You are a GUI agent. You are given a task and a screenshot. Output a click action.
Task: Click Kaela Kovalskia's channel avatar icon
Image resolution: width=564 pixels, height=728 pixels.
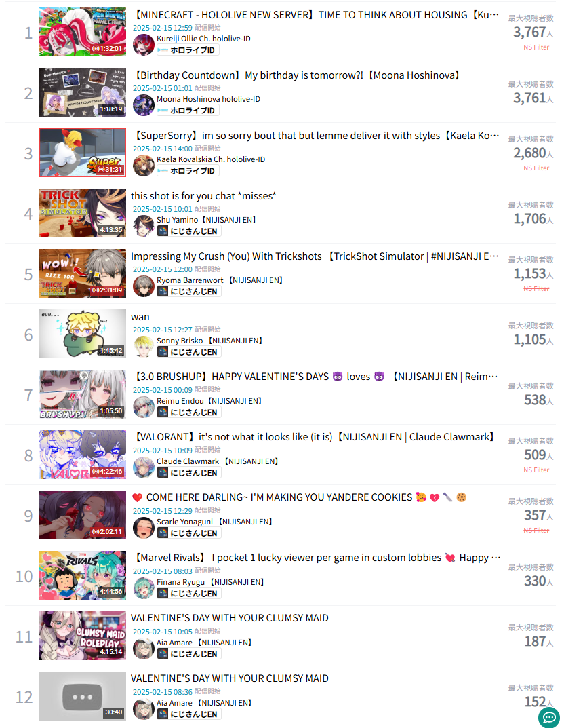(x=143, y=166)
